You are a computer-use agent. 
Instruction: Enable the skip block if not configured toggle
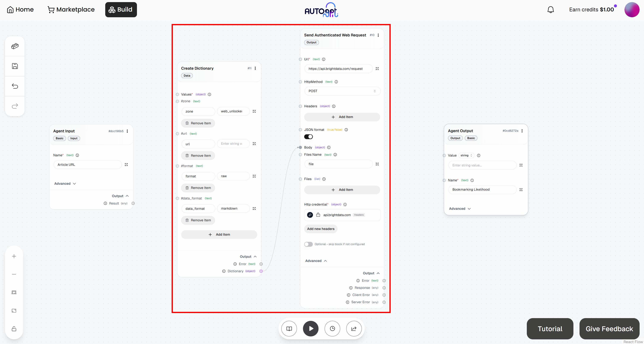click(308, 244)
